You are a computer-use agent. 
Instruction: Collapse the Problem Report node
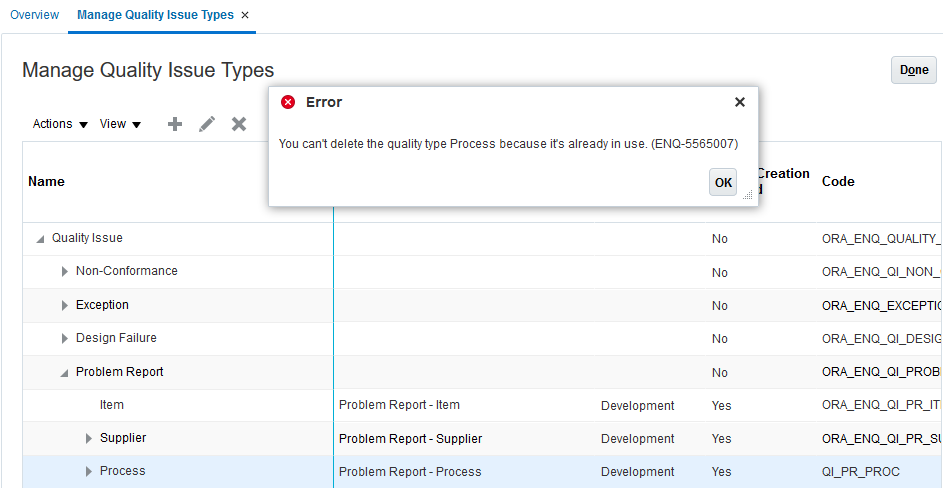[65, 373]
